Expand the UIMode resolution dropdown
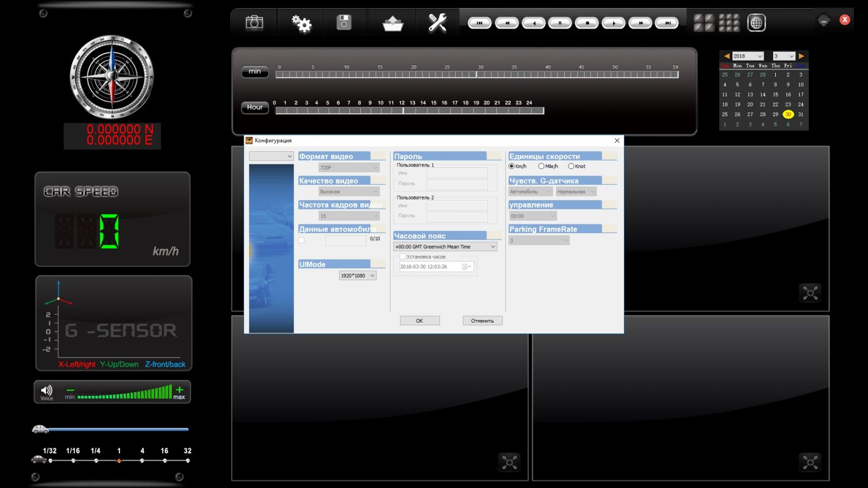This screenshot has width=868, height=488. tap(358, 275)
